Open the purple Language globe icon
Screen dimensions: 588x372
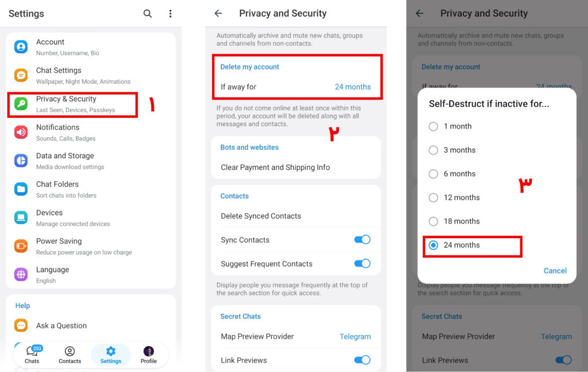pos(21,274)
